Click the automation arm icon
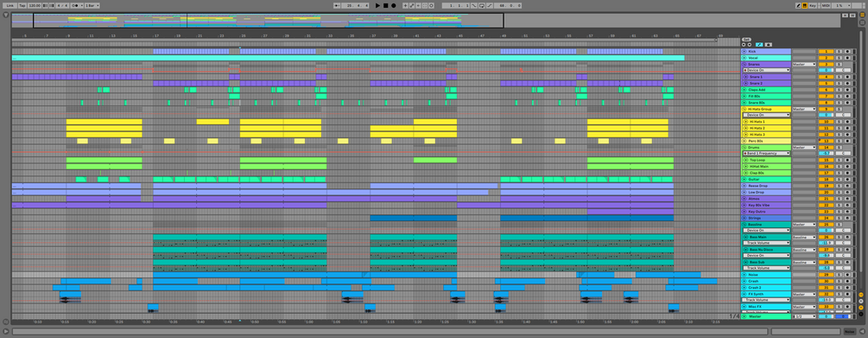868x338 pixels. tap(411, 5)
